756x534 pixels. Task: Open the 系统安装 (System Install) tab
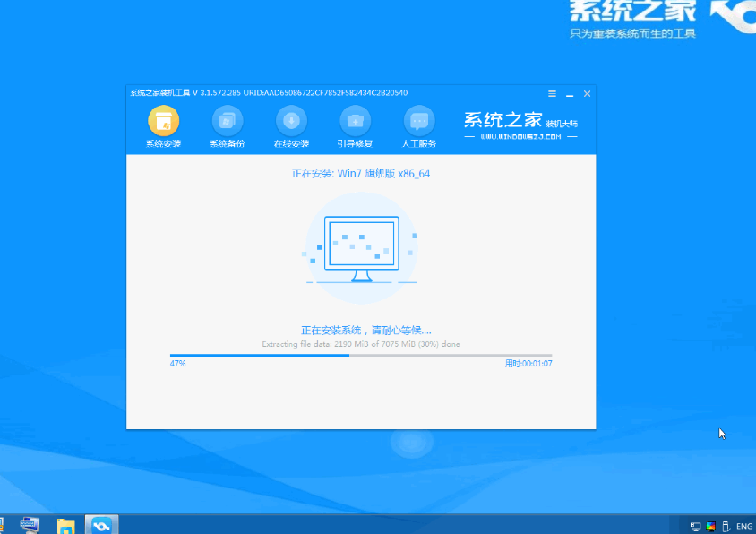click(163, 126)
